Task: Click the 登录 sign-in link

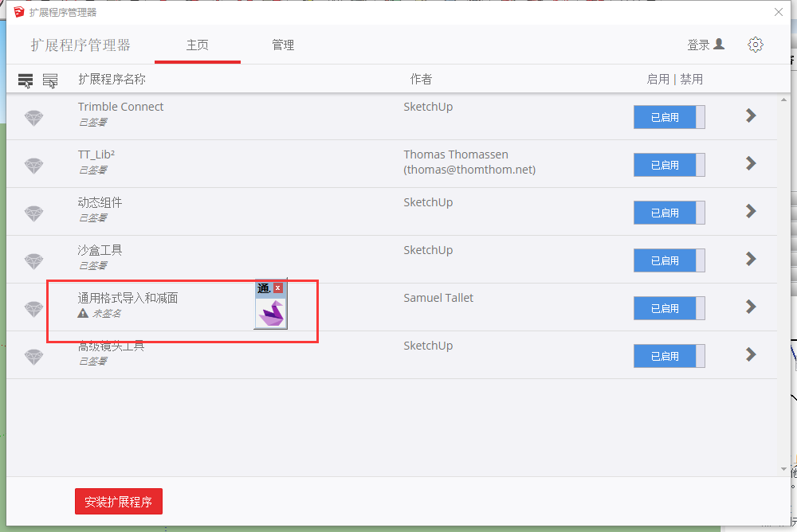Action: pyautogui.click(x=698, y=45)
